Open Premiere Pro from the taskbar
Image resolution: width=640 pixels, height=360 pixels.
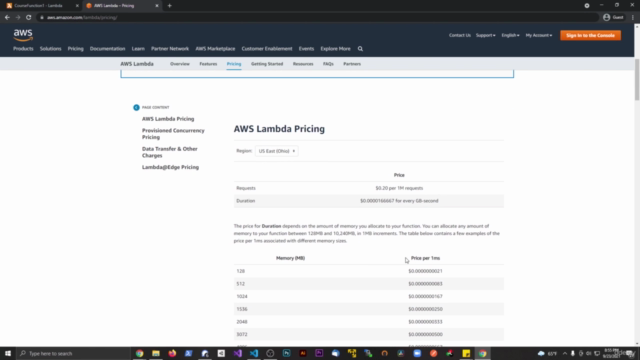click(x=319, y=353)
